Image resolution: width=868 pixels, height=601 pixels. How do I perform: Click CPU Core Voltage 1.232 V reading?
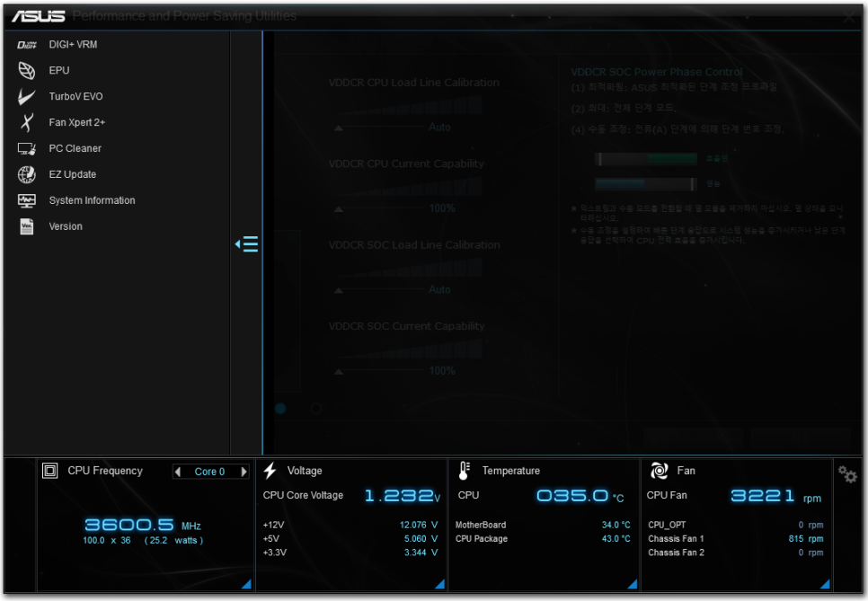(x=403, y=495)
